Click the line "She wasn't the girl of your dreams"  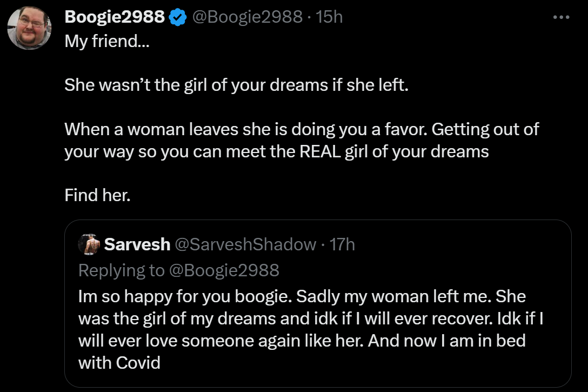pyautogui.click(x=236, y=85)
